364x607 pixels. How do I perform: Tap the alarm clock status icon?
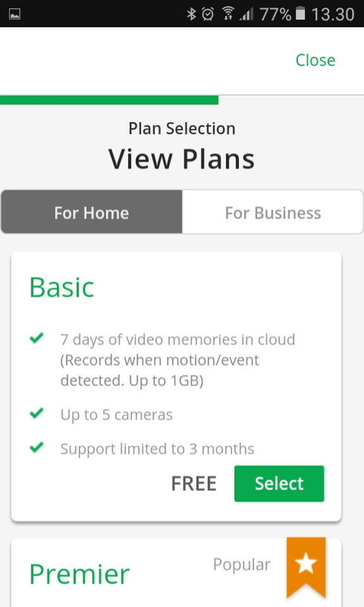[x=208, y=15]
